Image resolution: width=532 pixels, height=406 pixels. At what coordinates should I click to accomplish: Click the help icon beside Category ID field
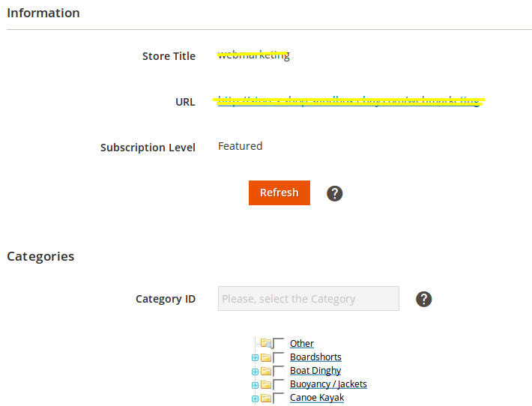click(x=424, y=299)
